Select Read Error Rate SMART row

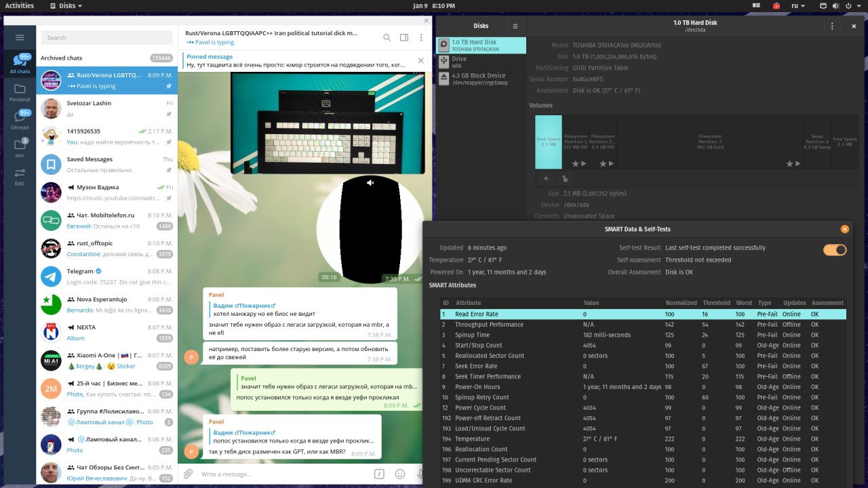643,314
